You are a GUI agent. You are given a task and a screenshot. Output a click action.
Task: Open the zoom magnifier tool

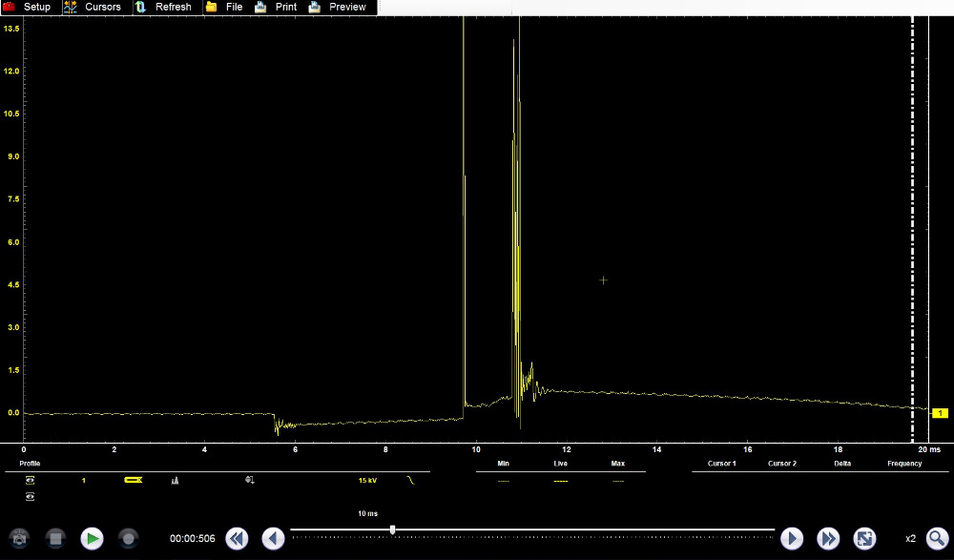point(936,538)
